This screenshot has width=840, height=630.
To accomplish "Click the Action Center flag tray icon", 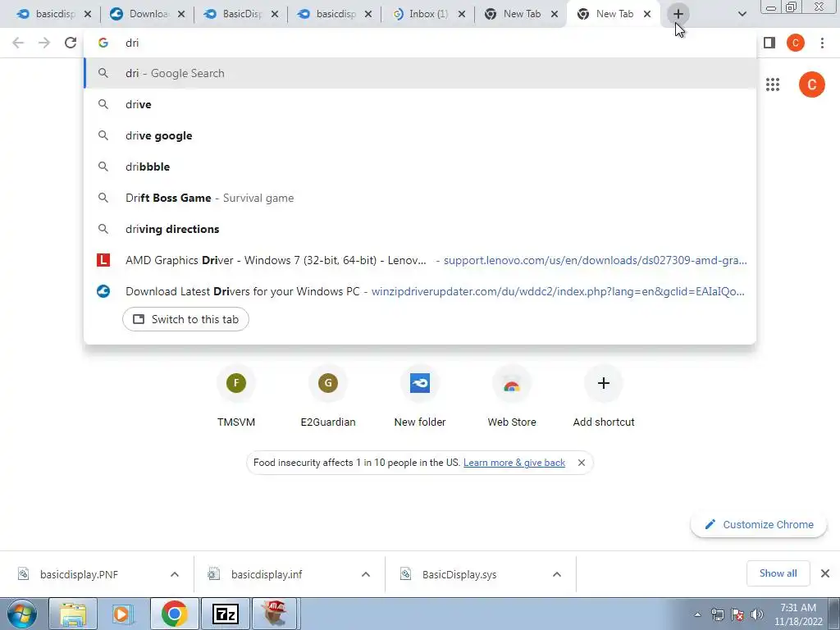I will click(737, 614).
